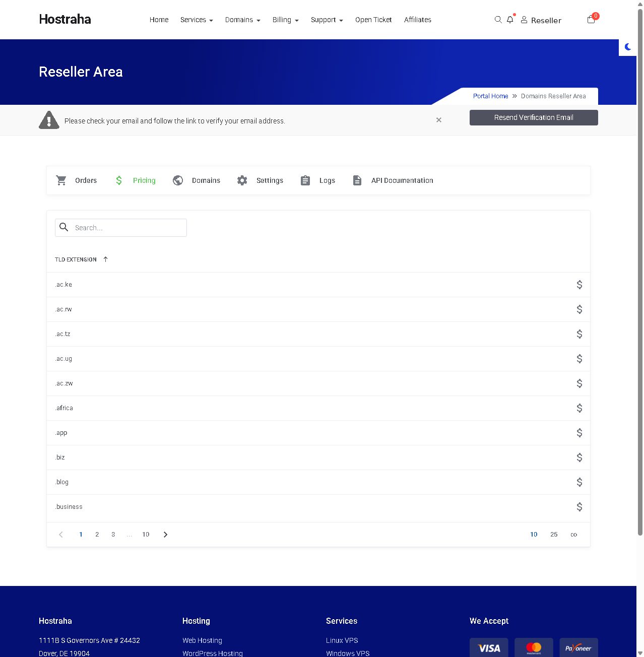This screenshot has height=657, width=644.
Task: Click the Domains globe icon
Action: click(x=178, y=180)
